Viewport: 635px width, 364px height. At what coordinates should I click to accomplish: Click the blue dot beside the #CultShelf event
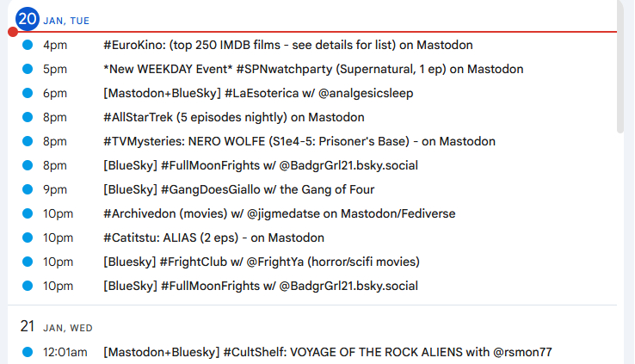28,351
